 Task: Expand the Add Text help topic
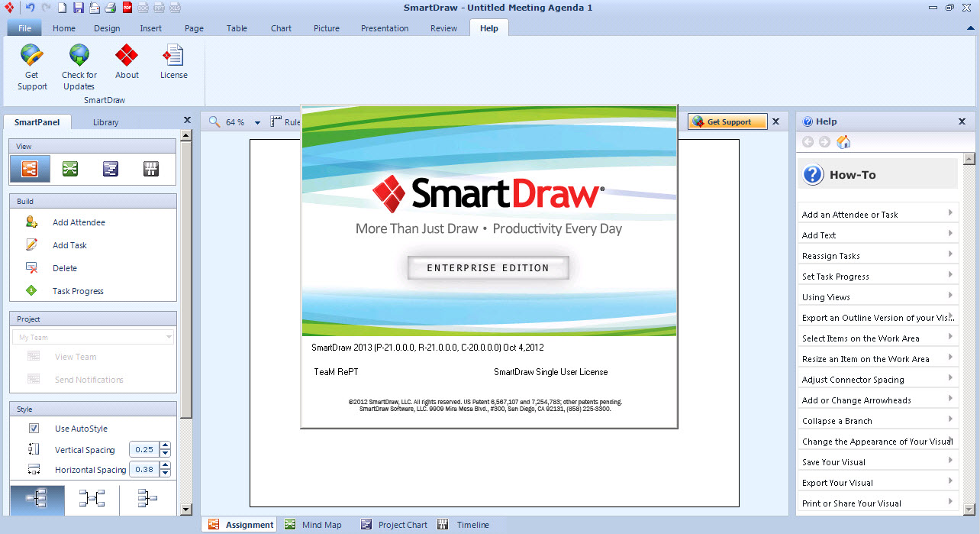tap(878, 235)
